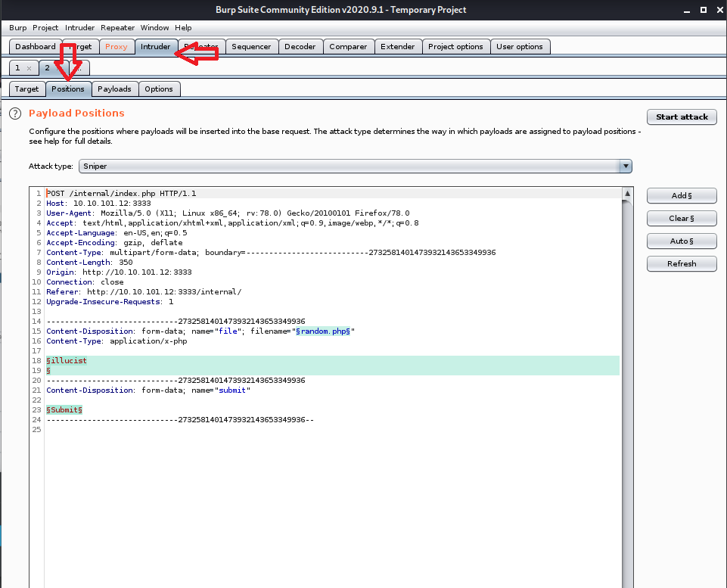Viewport: 727px width, 588px height.
Task: Switch to the Comparer tab
Action: click(x=348, y=46)
